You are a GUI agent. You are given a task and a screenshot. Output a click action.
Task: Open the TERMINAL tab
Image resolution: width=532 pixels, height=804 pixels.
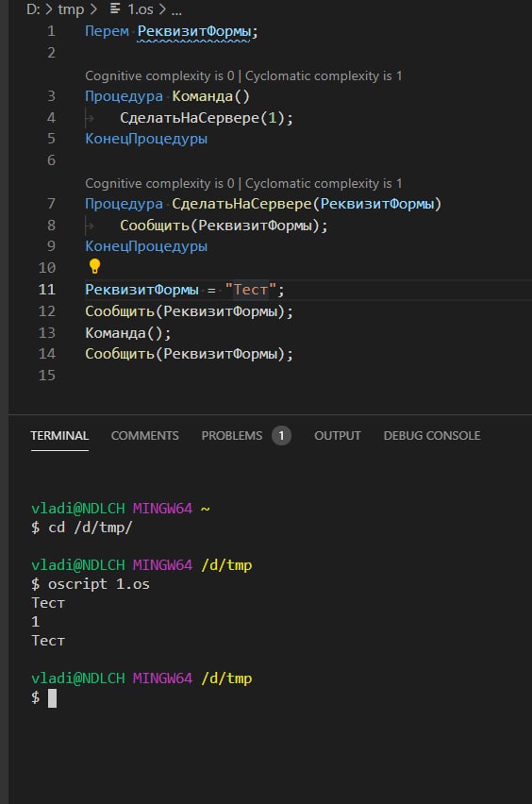[x=59, y=436]
